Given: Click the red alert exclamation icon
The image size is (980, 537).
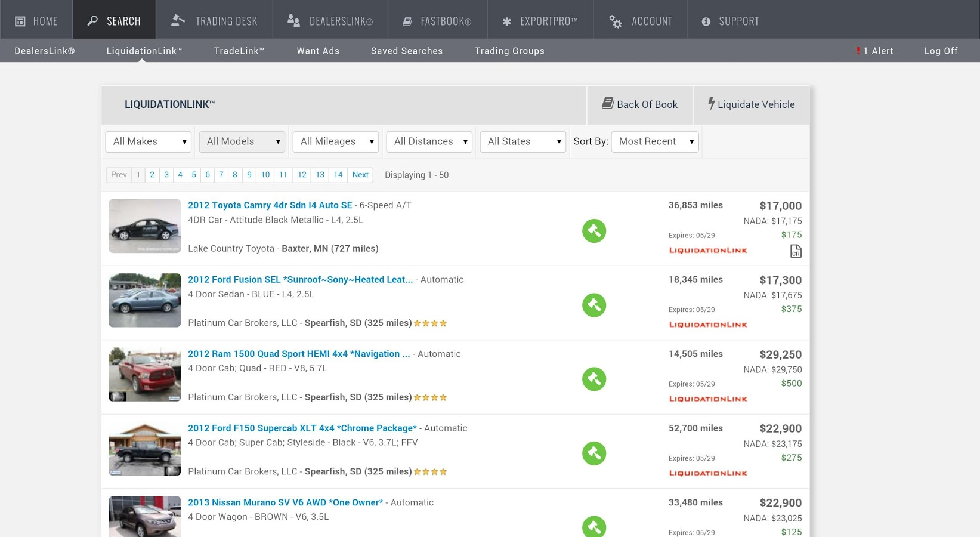Looking at the screenshot, I should point(858,51).
